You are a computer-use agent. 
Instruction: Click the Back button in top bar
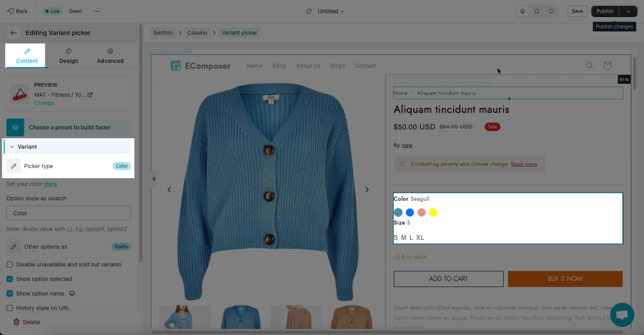pos(18,11)
